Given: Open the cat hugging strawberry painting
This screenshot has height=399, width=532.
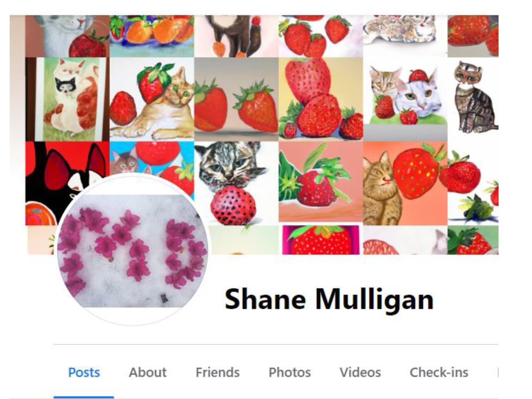Looking at the screenshot, I should click(152, 99).
